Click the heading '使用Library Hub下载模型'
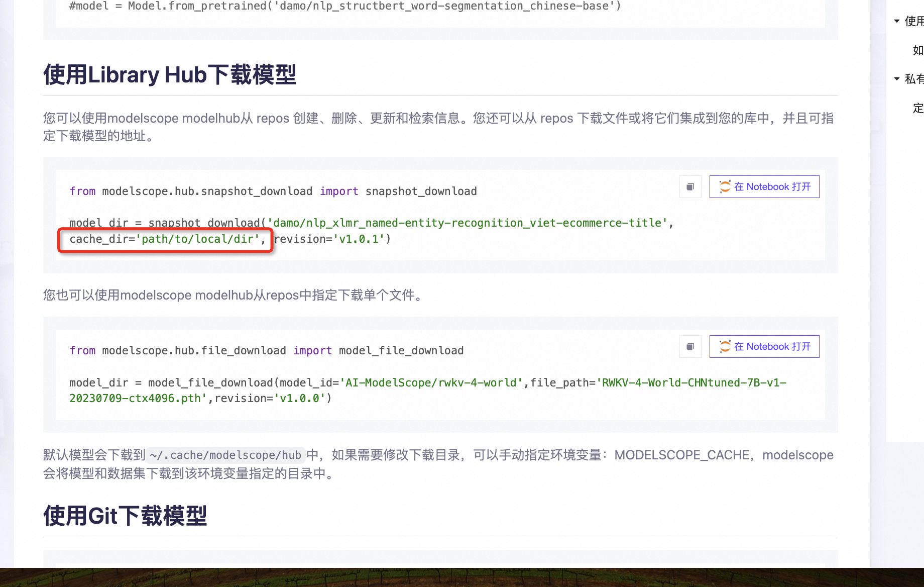 click(x=170, y=75)
